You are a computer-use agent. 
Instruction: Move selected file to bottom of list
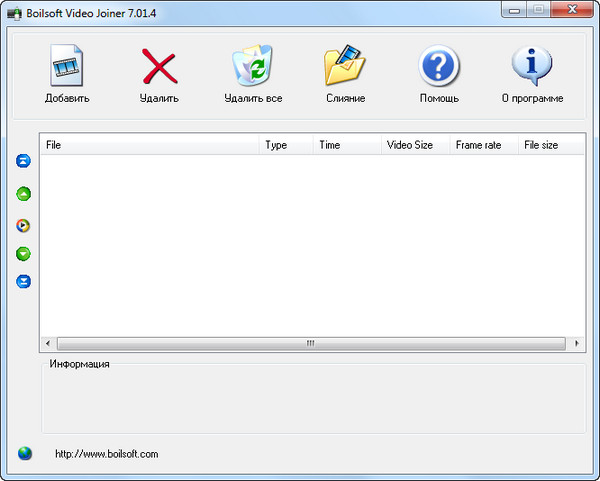point(24,282)
